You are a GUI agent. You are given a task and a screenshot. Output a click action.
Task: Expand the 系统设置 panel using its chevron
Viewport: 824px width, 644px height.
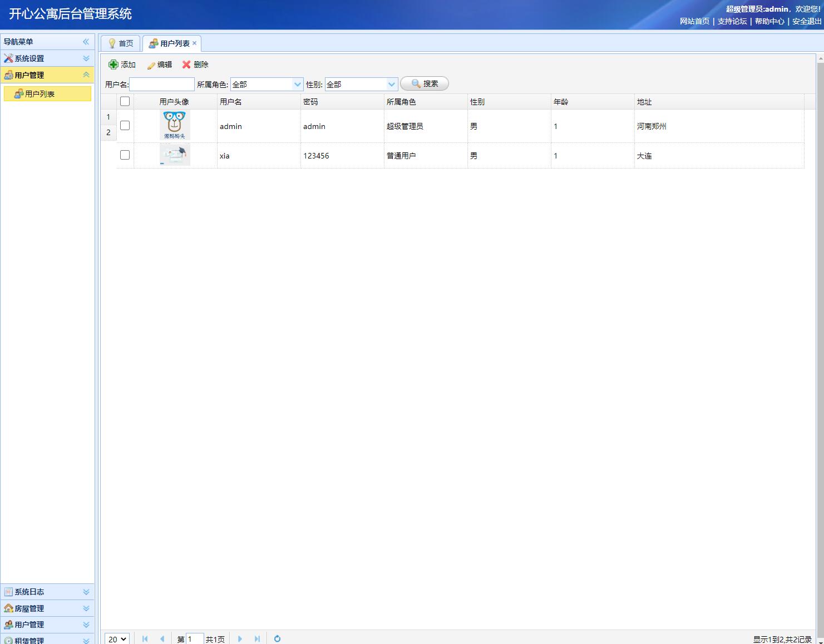click(86, 58)
